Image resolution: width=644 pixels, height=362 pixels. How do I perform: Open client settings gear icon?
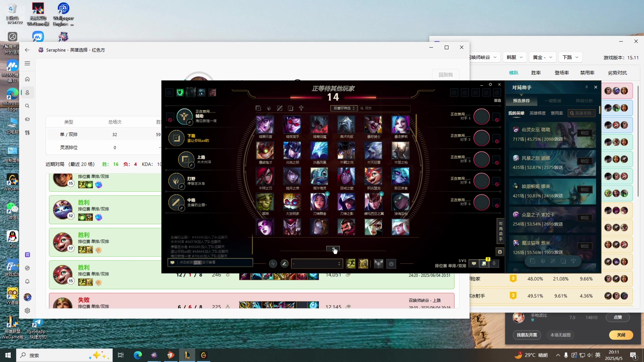pyautogui.click(x=490, y=85)
